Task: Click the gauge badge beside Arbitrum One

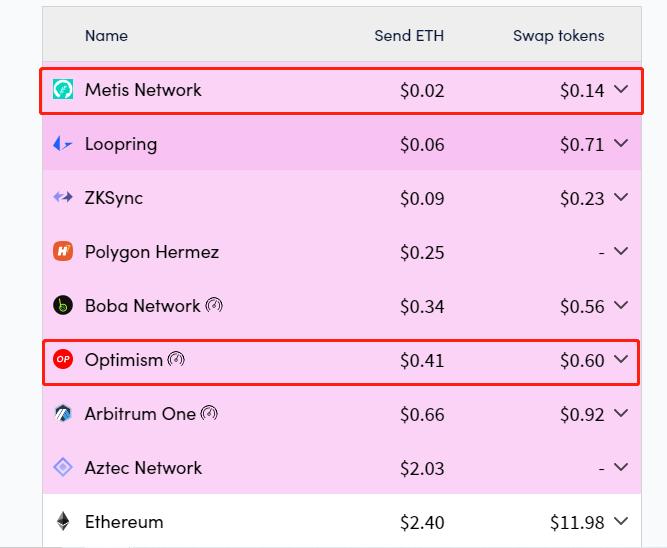Action: click(x=209, y=413)
